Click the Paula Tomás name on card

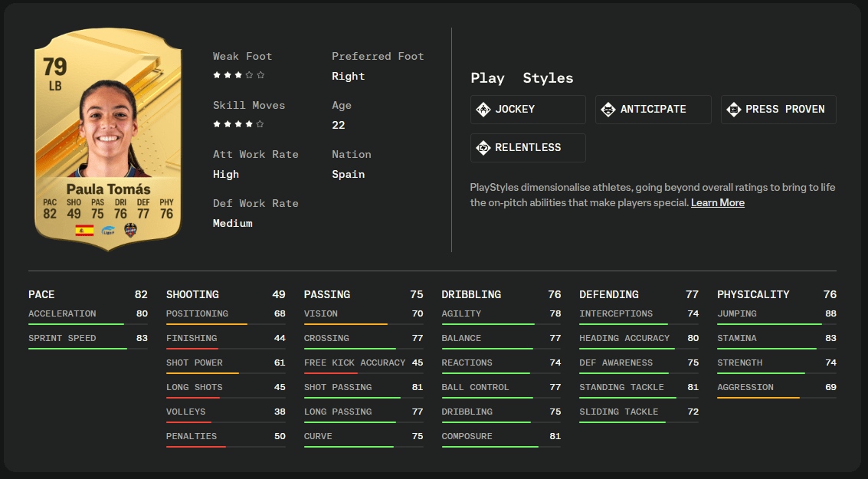[x=109, y=189]
